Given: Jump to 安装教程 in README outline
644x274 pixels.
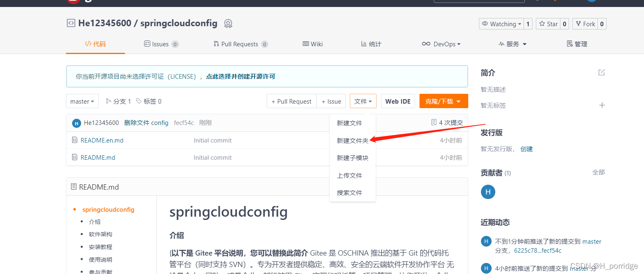Looking at the screenshot, I should [100, 247].
